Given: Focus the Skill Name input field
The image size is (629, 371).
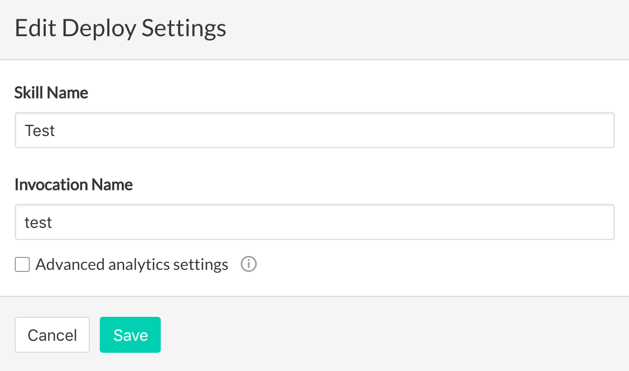Looking at the screenshot, I should [x=314, y=130].
